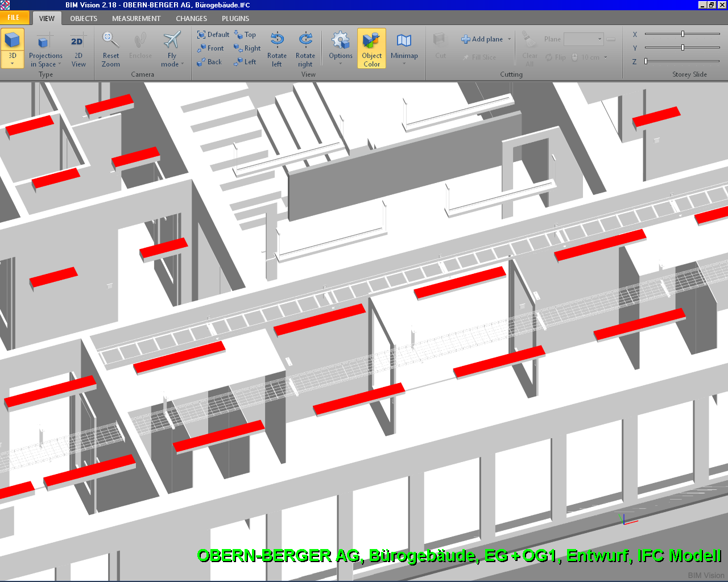Click the remove plane minus button
This screenshot has height=582, width=728.
[611, 39]
